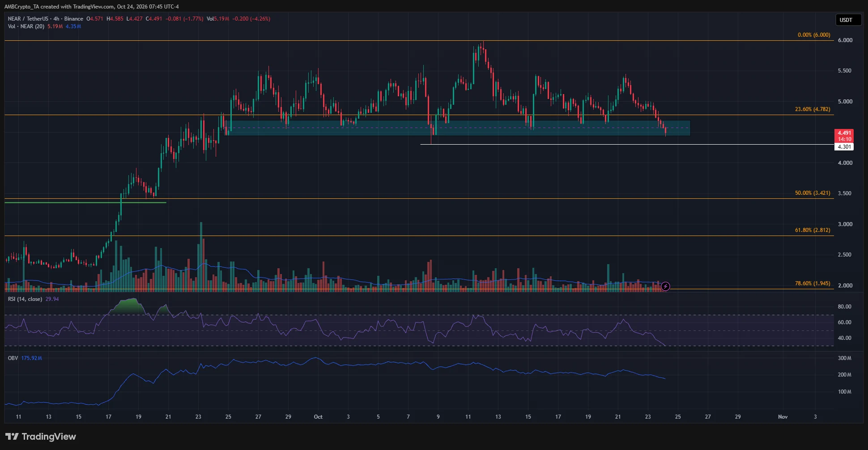Select the green horizontal support line
Image resolution: width=868 pixels, height=450 pixels.
tap(85, 203)
